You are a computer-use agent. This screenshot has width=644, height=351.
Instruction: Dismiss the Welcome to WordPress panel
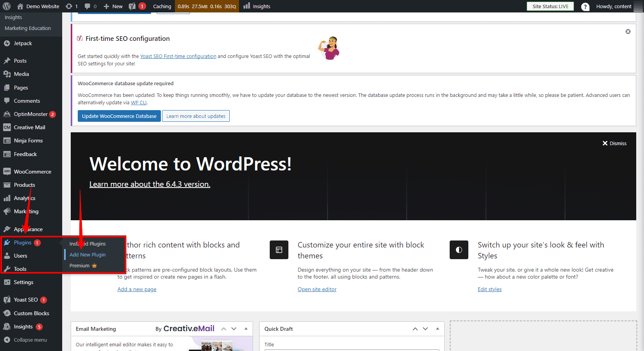614,143
